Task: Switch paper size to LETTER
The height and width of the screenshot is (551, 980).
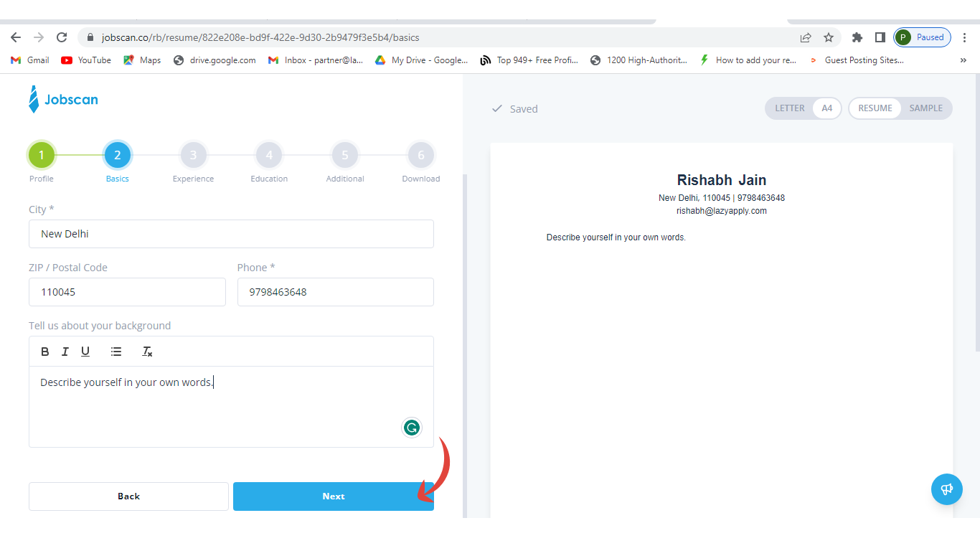Action: coord(789,108)
